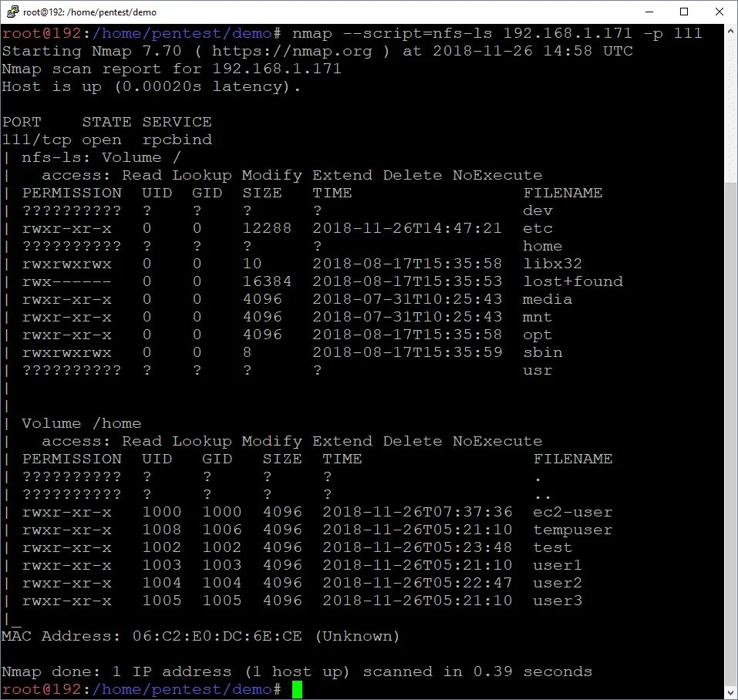Click the size value '12288'
This screenshot has height=700, width=738.
267,229
